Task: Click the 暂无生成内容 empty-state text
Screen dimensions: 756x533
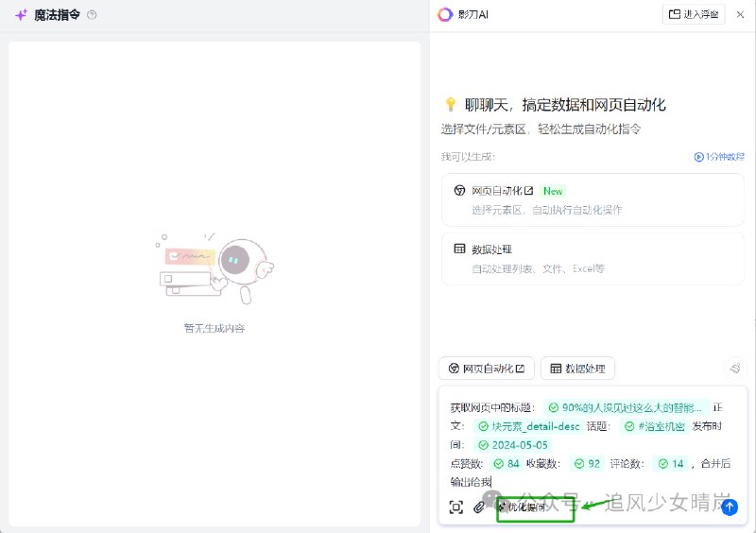Action: [x=215, y=329]
